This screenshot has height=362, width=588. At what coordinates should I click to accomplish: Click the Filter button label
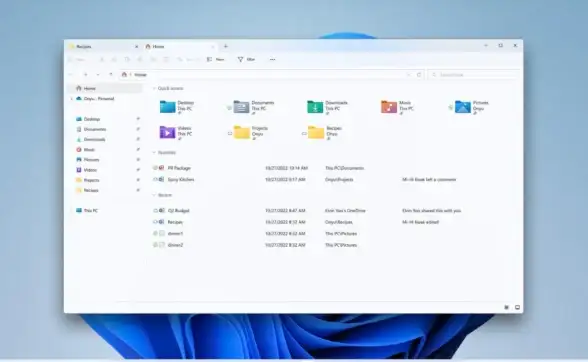[251, 59]
